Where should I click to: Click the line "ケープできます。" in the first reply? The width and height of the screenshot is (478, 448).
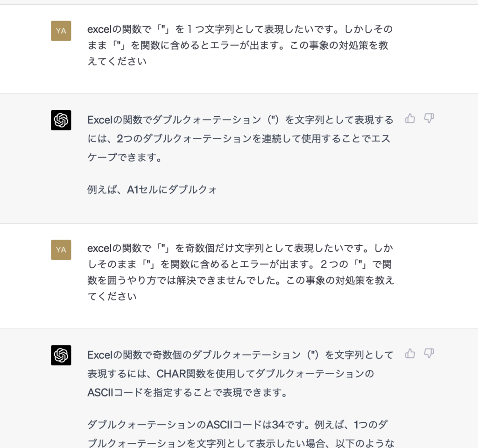click(125, 157)
